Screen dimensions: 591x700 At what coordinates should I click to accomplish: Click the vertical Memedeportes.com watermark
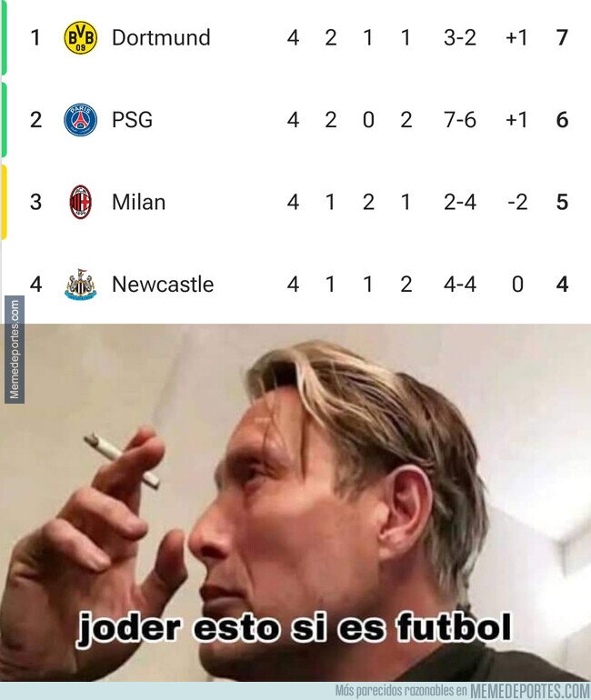[15, 350]
